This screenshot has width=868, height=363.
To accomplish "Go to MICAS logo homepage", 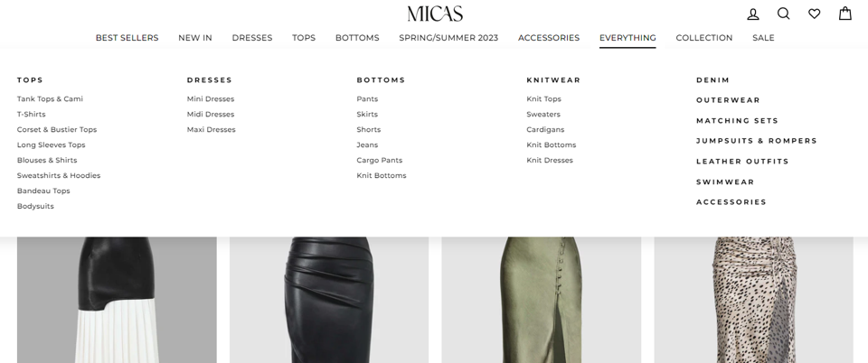I will (435, 14).
